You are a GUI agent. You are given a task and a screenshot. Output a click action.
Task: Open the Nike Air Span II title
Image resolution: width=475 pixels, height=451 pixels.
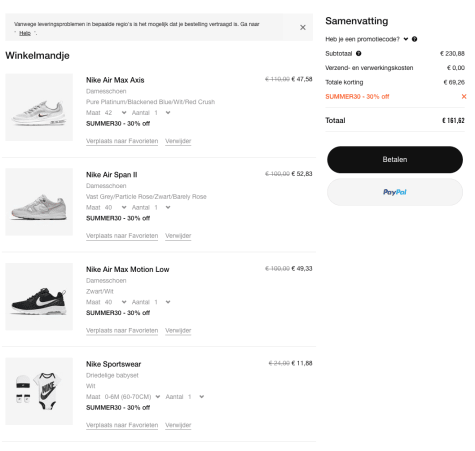coord(112,175)
